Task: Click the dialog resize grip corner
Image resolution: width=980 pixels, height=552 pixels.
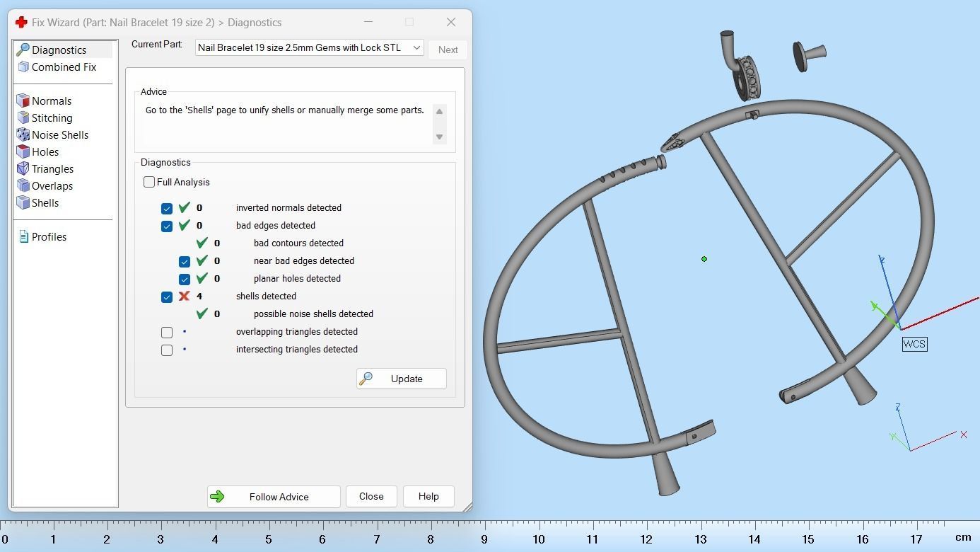Action: [x=467, y=507]
